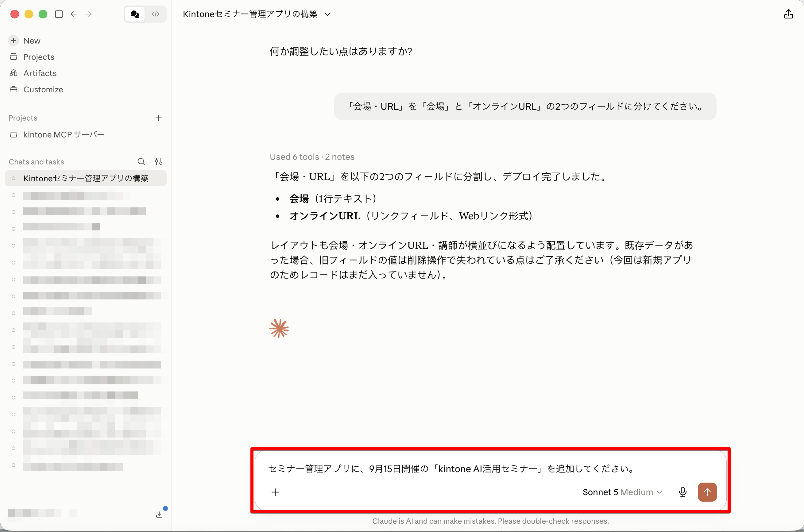The height and width of the screenshot is (532, 804).
Task: Open the chats filter settings icon
Action: [158, 162]
